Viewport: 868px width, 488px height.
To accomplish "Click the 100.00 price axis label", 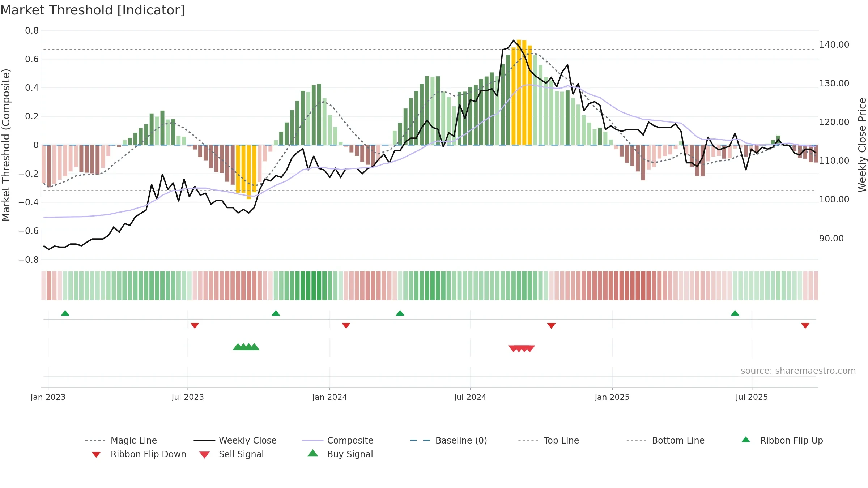I will 834,200.
